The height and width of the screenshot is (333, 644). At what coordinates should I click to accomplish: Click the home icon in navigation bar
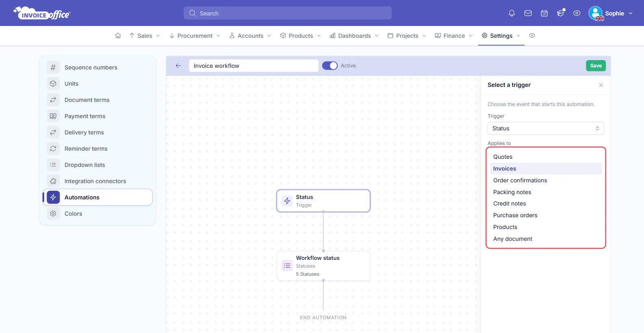118,36
